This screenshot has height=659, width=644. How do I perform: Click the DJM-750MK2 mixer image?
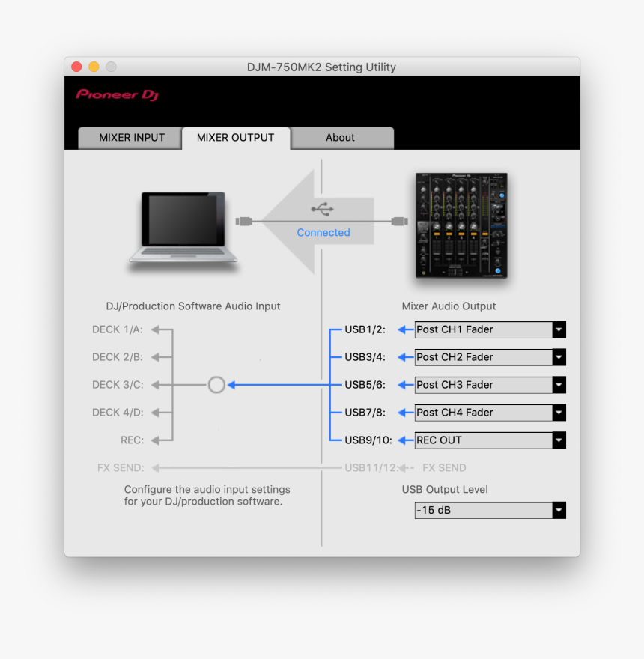pos(461,226)
